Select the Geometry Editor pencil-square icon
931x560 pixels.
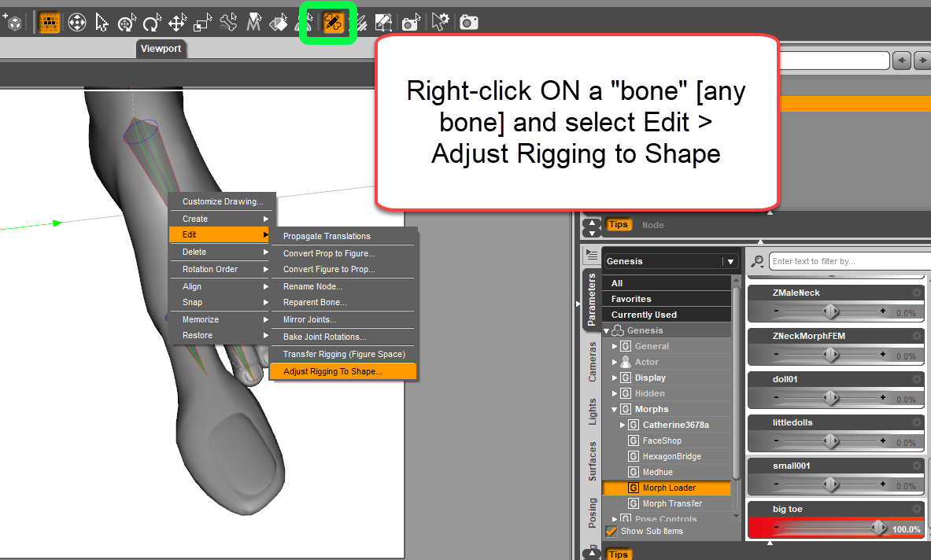[x=383, y=23]
